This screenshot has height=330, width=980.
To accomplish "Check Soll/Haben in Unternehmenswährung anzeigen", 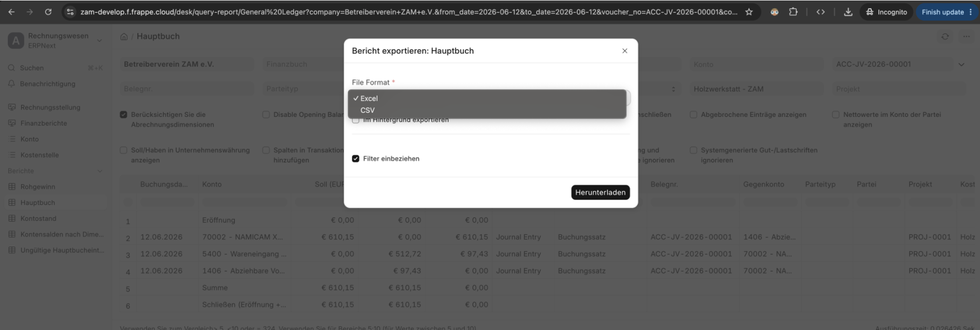I will pos(123,150).
